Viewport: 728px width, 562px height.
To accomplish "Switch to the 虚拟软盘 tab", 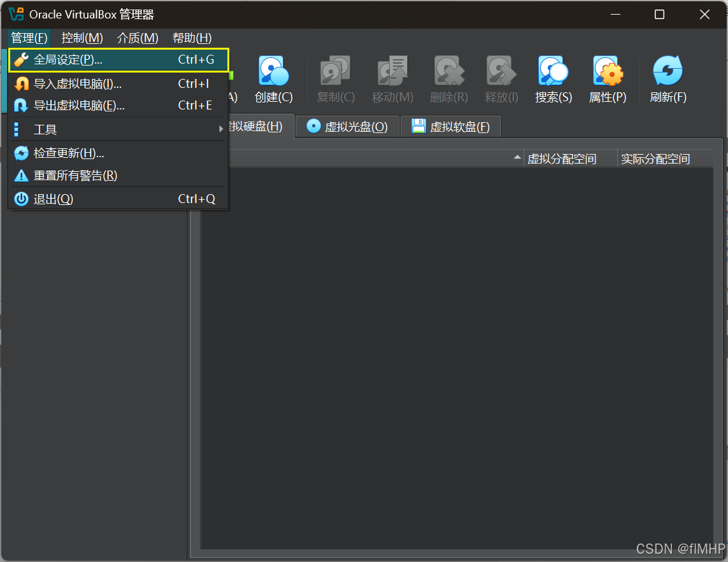I will tap(451, 127).
